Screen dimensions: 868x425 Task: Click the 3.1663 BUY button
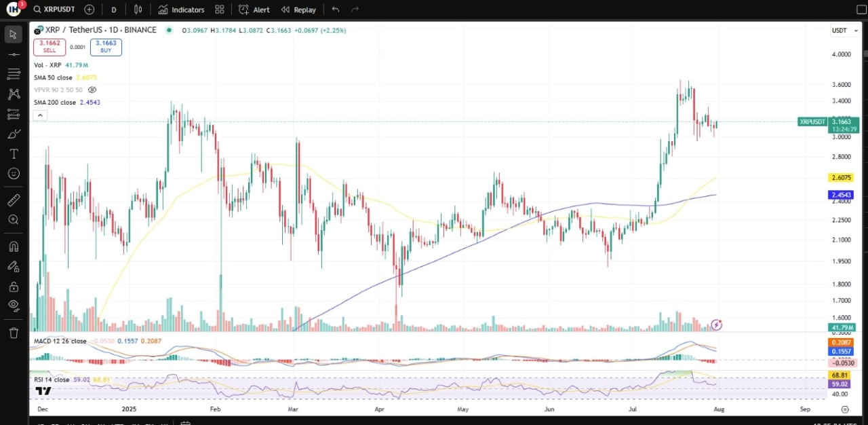106,47
